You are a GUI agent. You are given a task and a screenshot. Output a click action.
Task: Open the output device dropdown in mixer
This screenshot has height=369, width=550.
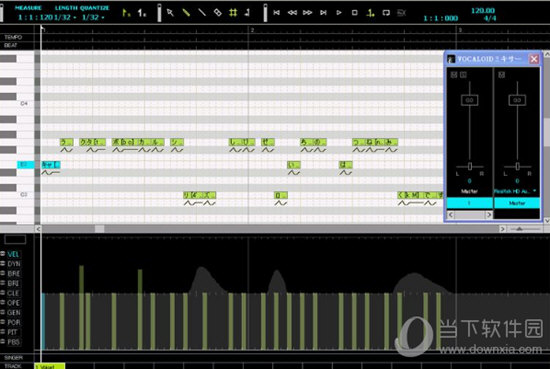[x=515, y=191]
